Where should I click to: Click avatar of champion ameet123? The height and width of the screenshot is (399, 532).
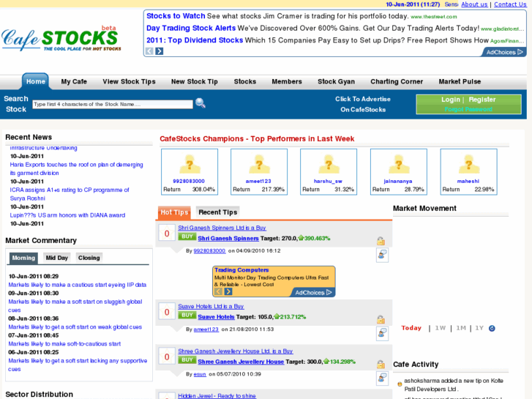(x=259, y=164)
